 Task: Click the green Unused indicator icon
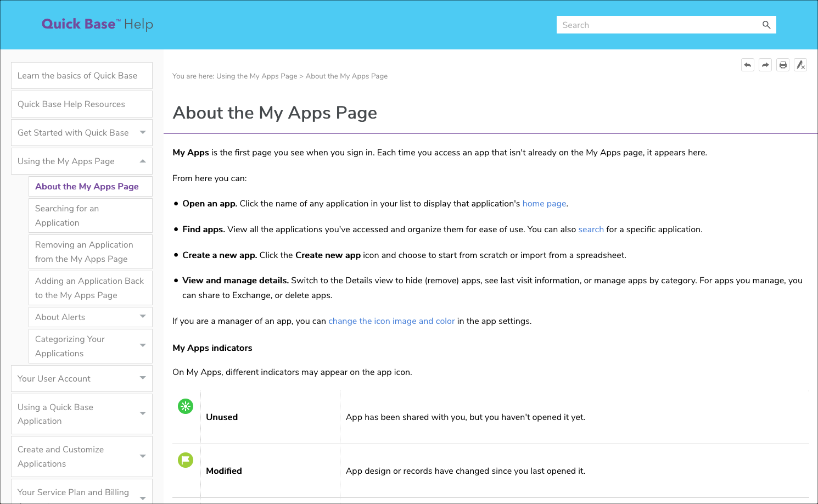(186, 406)
